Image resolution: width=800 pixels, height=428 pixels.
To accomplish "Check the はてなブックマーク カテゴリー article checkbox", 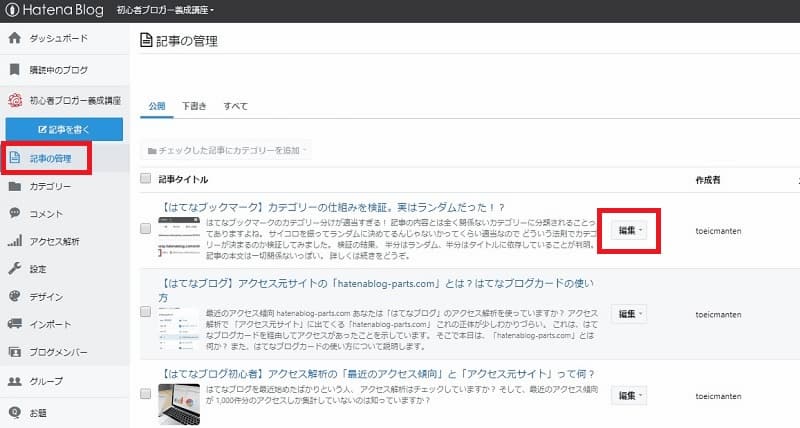I will (x=145, y=228).
